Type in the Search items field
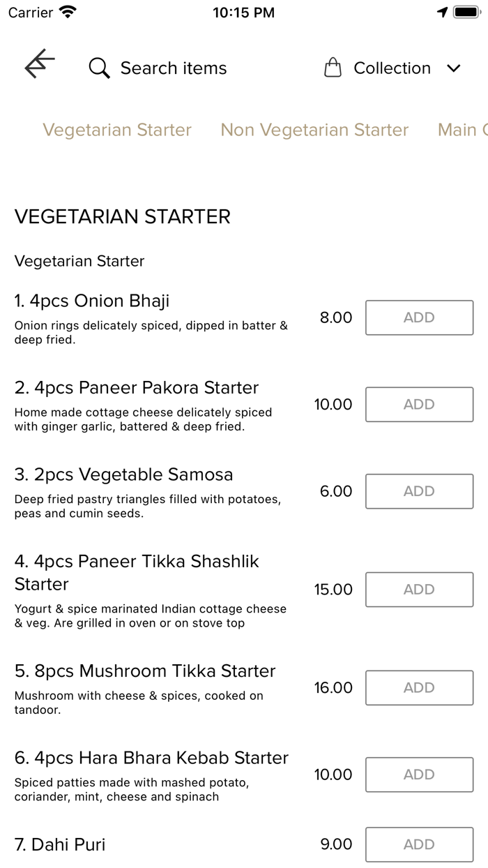 174,68
